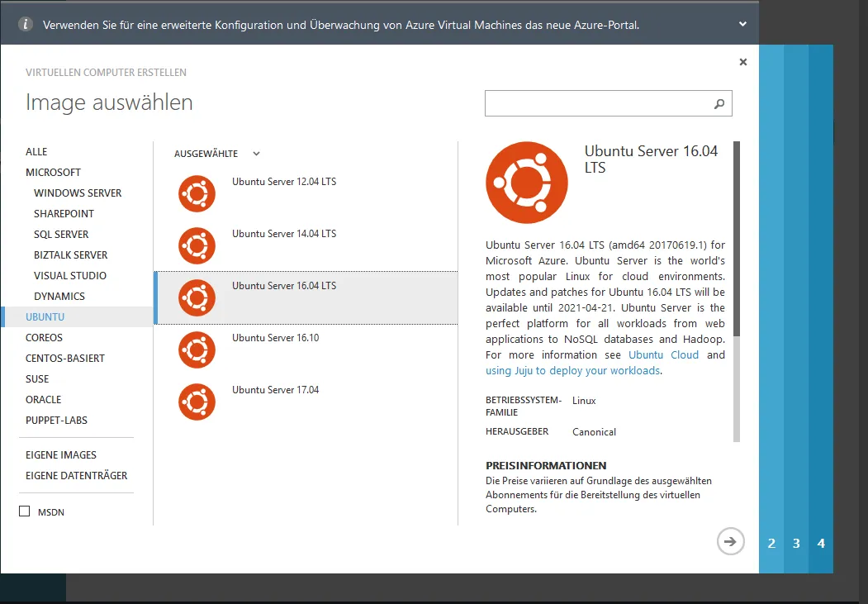Select the SHAREPOINT category

point(64,214)
